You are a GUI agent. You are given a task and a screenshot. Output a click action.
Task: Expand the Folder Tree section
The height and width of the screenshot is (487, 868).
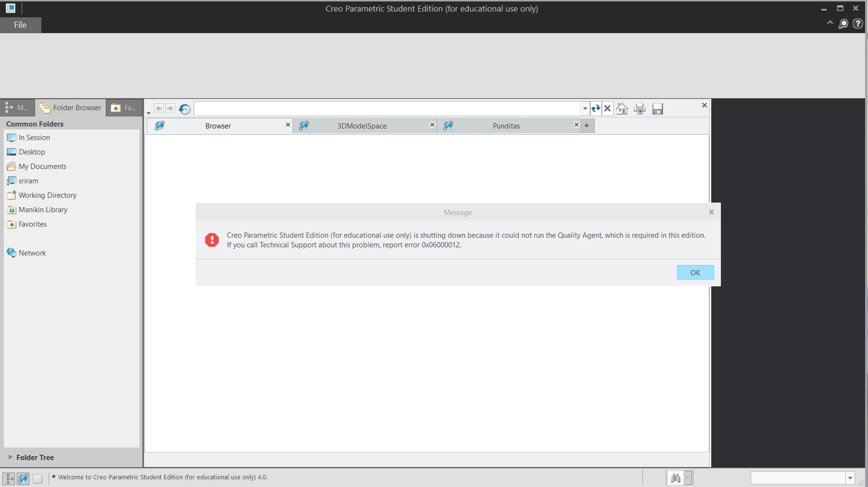(31, 457)
